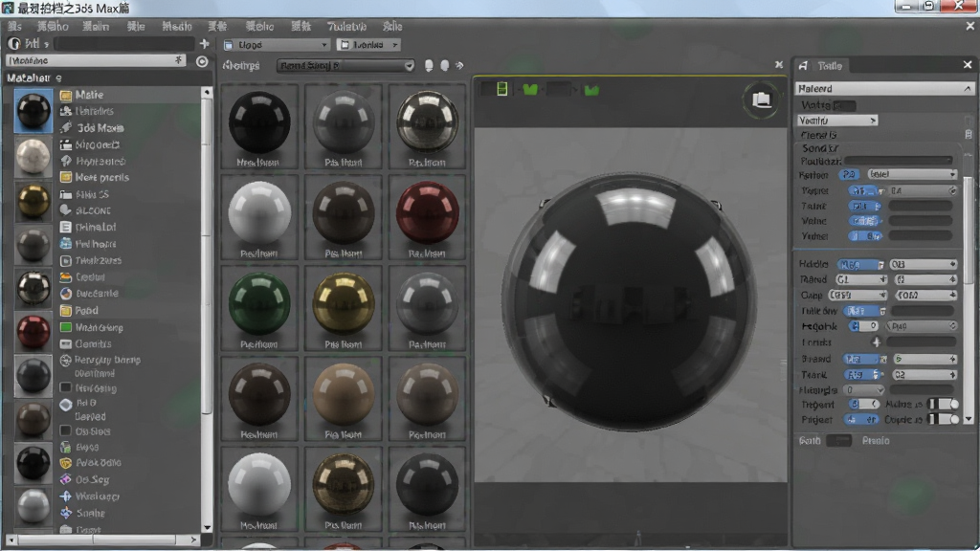Viewport: 980px width, 551px height.
Task: Click the first green shape icon in the preview toolbar
Action: coord(530,89)
